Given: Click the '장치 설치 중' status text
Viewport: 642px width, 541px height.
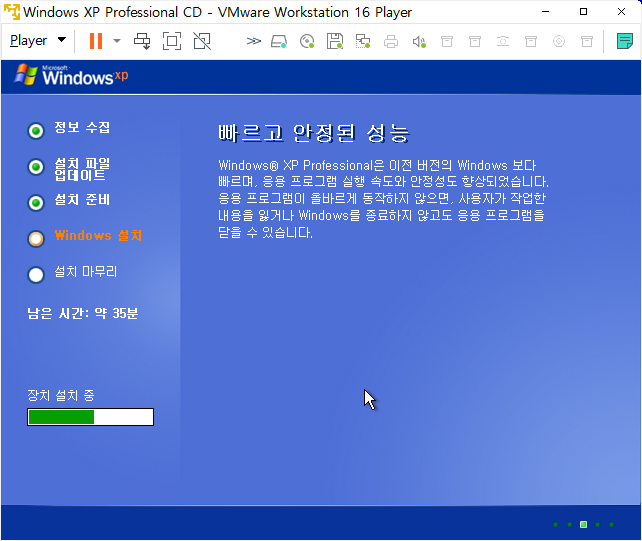Looking at the screenshot, I should pyautogui.click(x=61, y=395).
